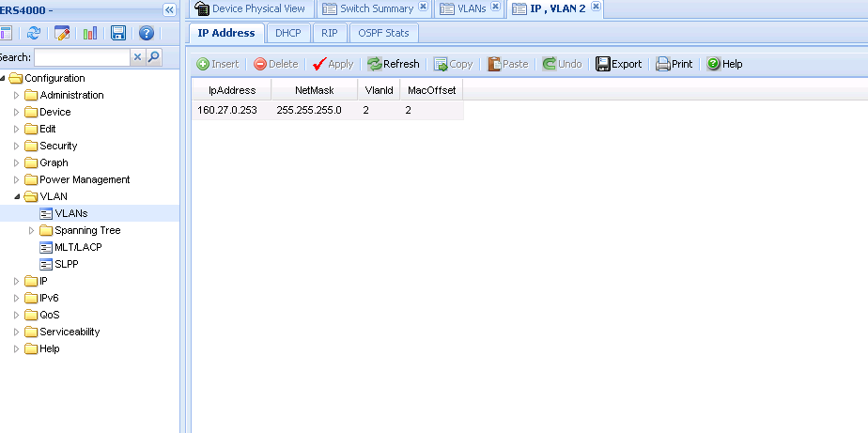Collapse the VLAN folder arrow
Viewport: 868px width, 433px height.
(x=17, y=196)
